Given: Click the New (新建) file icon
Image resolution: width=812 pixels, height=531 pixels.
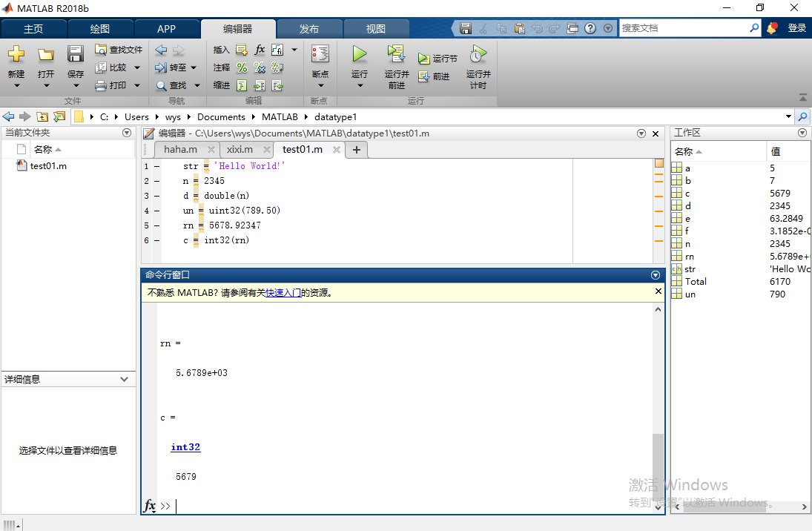Looking at the screenshot, I should pos(16,54).
